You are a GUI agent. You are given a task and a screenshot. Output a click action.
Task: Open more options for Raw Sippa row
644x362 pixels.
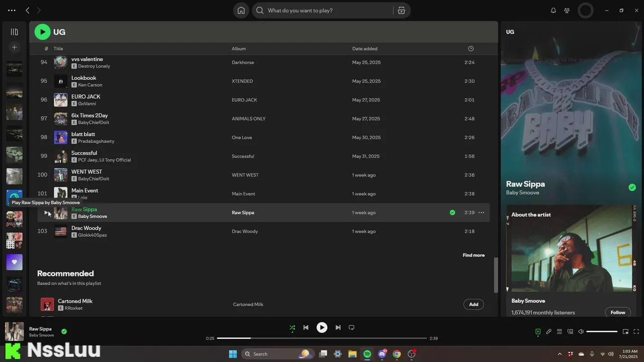[481, 213]
